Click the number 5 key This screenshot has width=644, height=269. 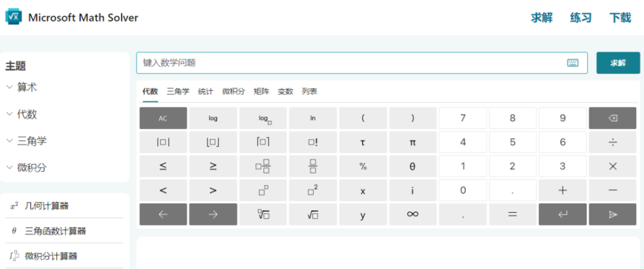513,143
